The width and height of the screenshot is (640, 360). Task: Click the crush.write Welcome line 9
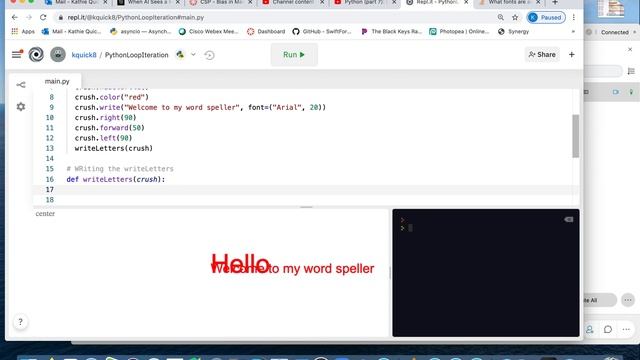click(200, 107)
